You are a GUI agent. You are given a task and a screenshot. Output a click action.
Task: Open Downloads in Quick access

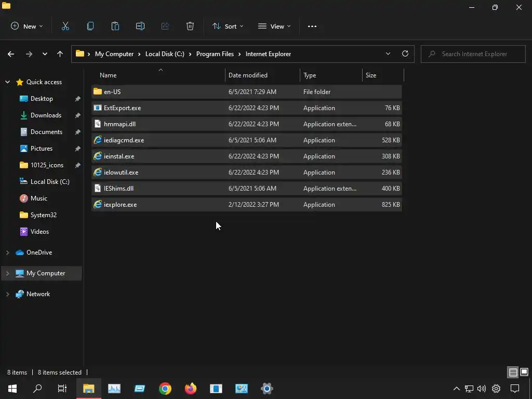click(46, 115)
